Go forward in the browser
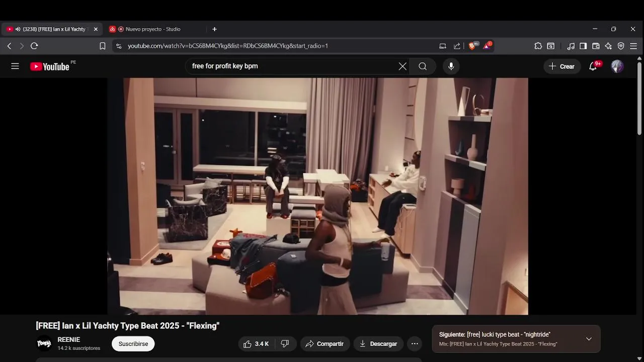Image resolution: width=644 pixels, height=362 pixels. point(22,46)
